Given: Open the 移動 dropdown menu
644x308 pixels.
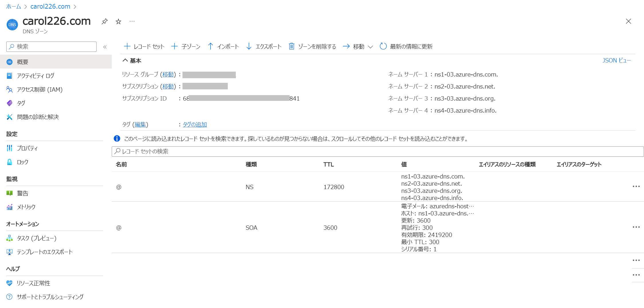Looking at the screenshot, I should click(358, 46).
